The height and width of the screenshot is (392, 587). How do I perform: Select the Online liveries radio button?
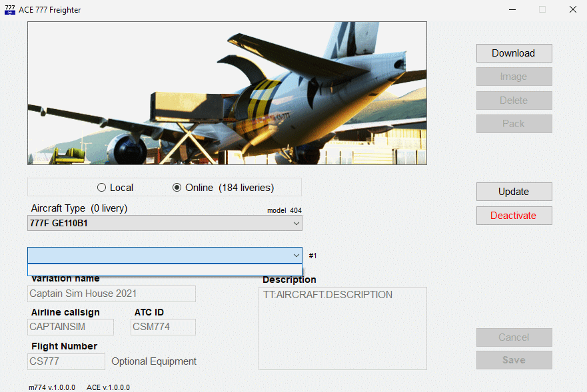click(177, 188)
